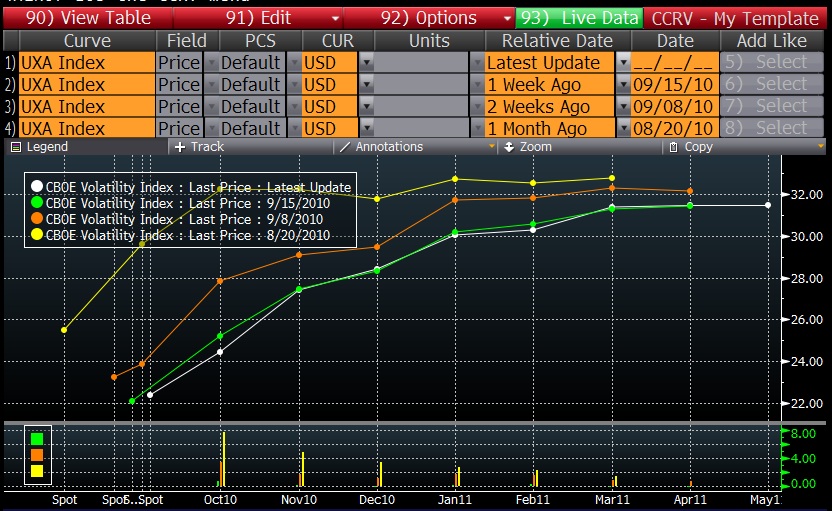Click the Apr11 axis label
The image size is (832, 511).
click(690, 500)
